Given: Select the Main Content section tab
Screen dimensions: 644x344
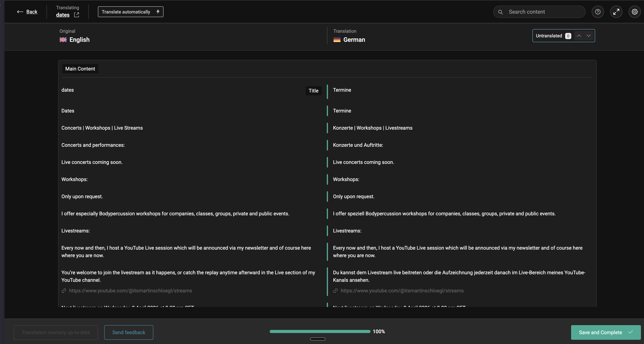Looking at the screenshot, I should (x=80, y=69).
